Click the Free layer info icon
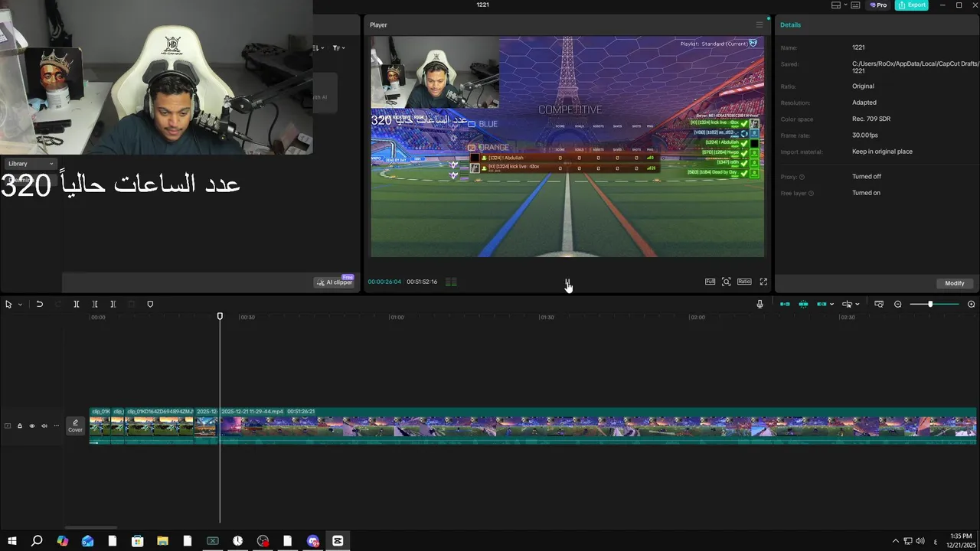The width and height of the screenshot is (980, 551). click(811, 194)
